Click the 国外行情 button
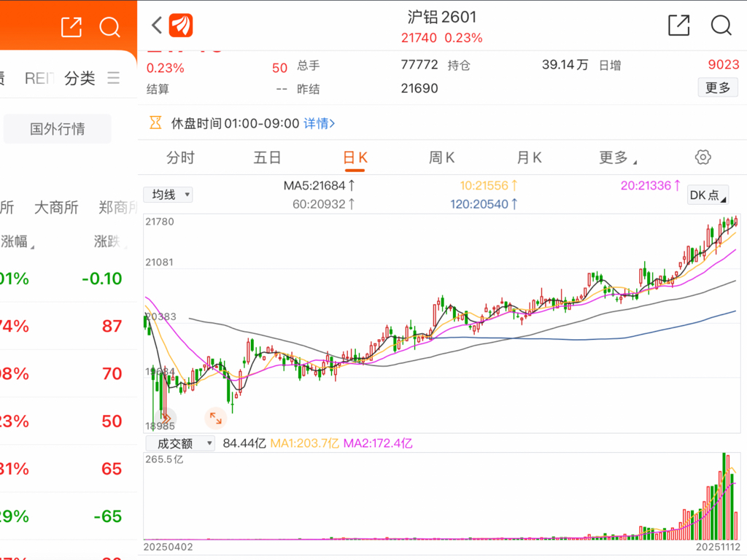This screenshot has height=560, width=747. (58, 128)
